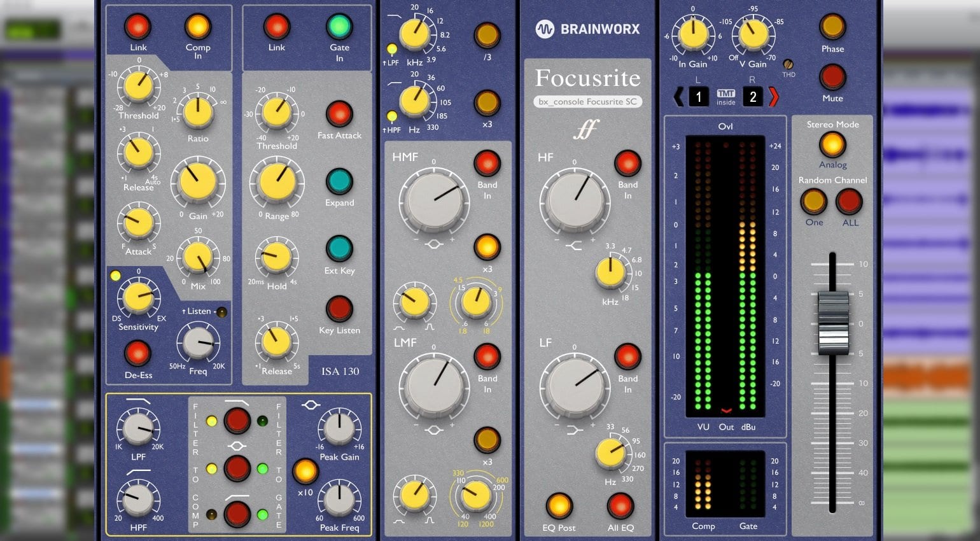This screenshot has width=980, height=541.
Task: Select TMT channel 1
Action: (x=698, y=97)
